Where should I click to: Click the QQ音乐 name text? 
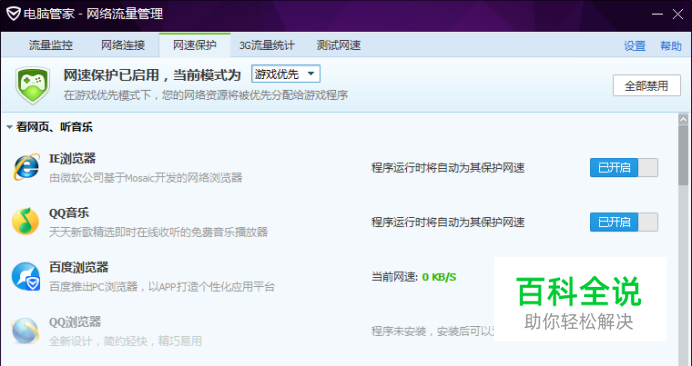click(x=69, y=213)
